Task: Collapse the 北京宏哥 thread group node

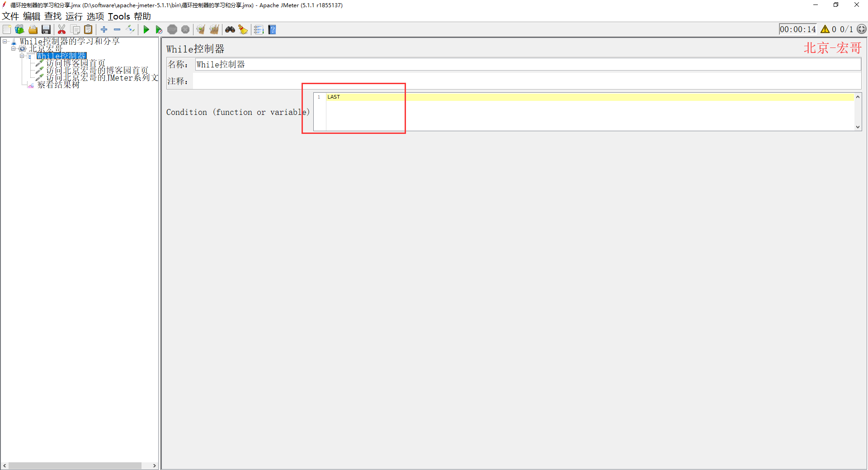Action: click(14, 48)
